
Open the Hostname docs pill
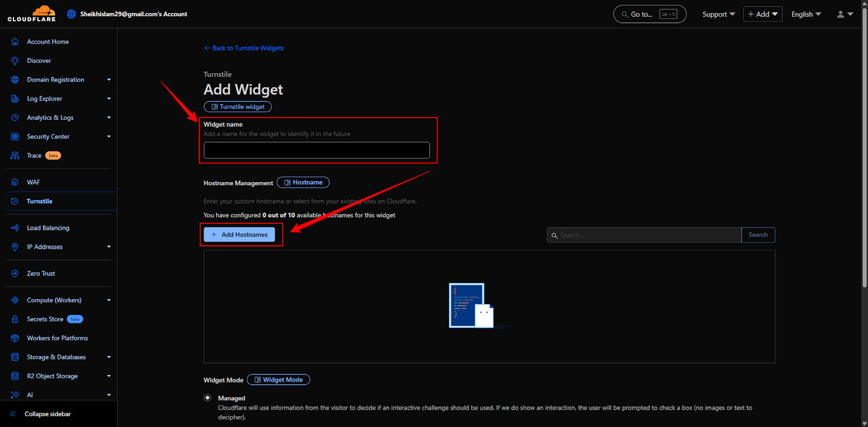(x=303, y=183)
